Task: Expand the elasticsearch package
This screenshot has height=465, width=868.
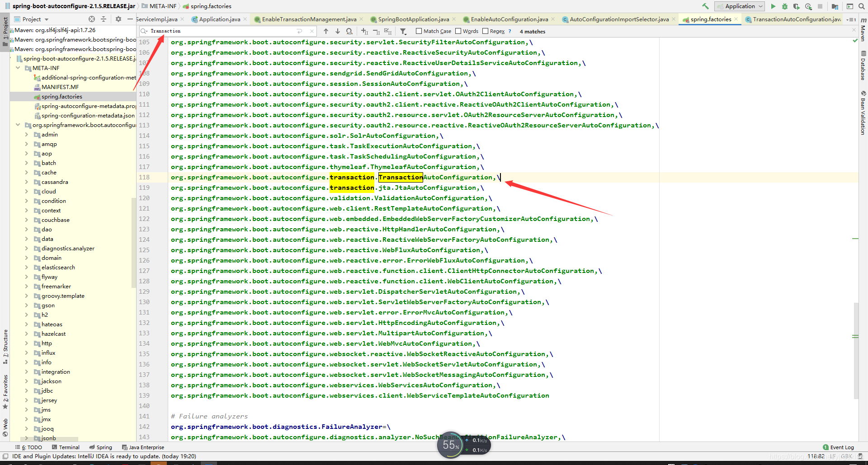Action: click(27, 268)
